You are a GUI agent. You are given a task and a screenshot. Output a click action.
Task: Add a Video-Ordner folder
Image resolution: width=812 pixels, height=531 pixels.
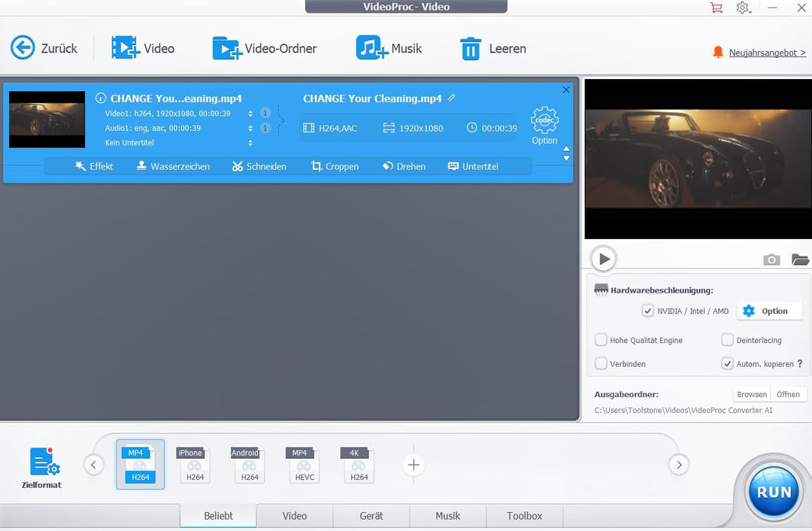pyautogui.click(x=227, y=49)
